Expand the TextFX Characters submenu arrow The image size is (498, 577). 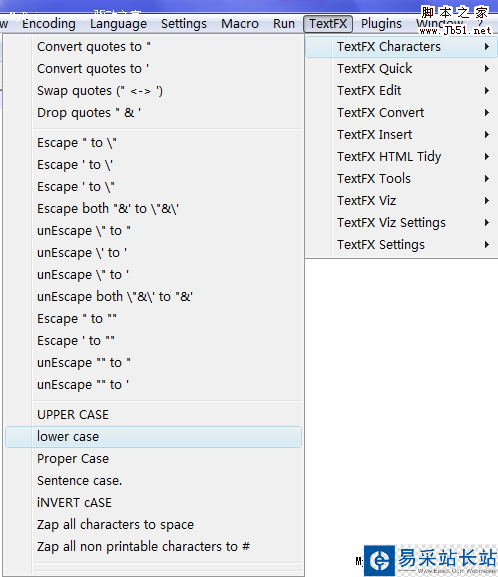coord(487,47)
